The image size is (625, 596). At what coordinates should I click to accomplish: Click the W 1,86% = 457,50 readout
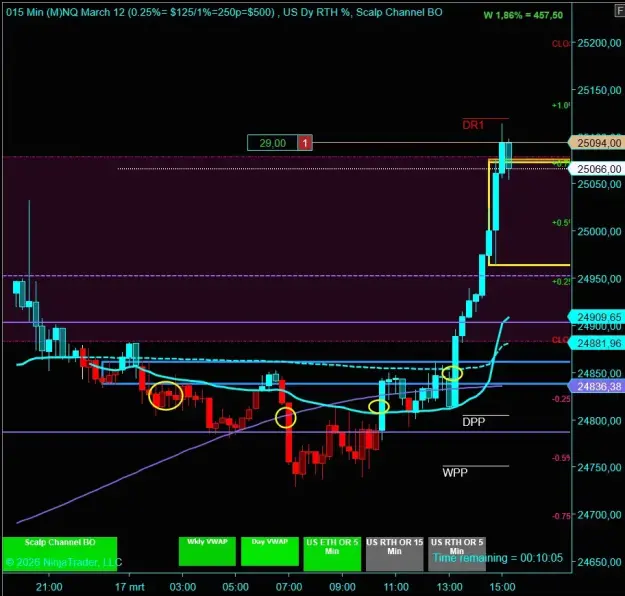(523, 15)
